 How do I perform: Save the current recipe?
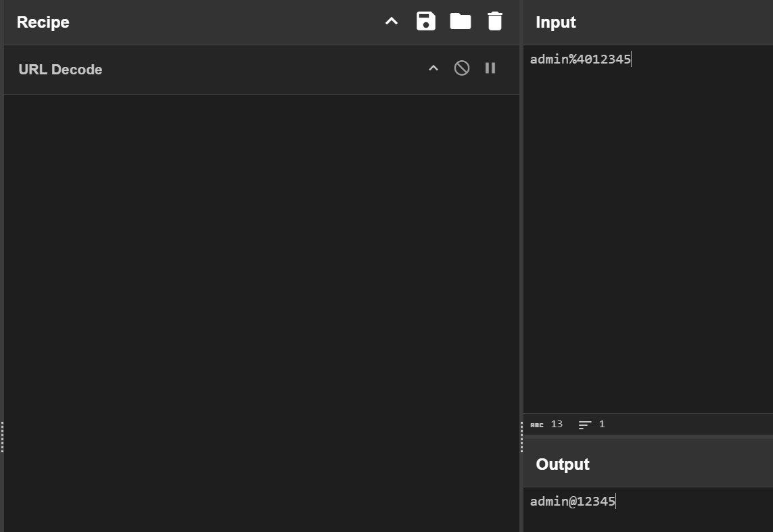tap(426, 21)
